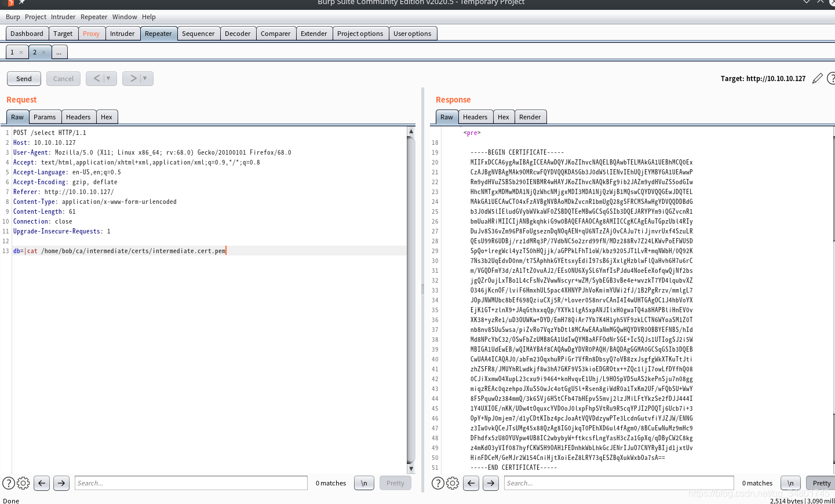Go back to previous request in history
The height and width of the screenshot is (504, 835).
tap(96, 78)
